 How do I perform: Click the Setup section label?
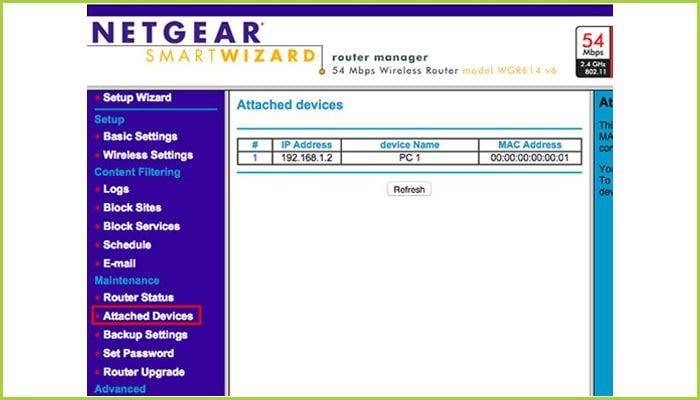click(109, 120)
